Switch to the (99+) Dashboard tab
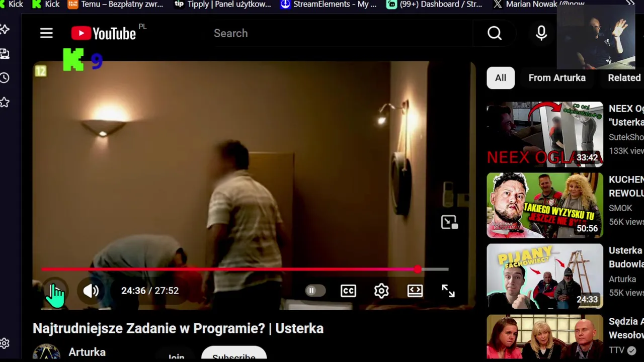 point(435,4)
